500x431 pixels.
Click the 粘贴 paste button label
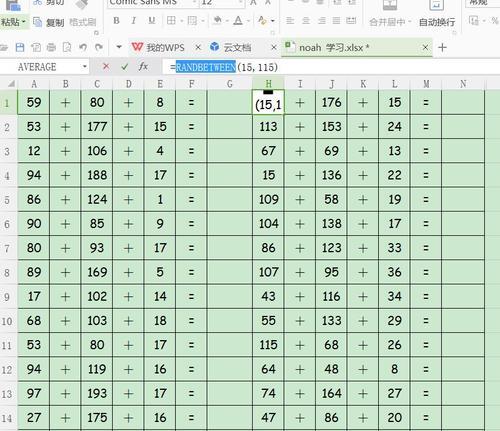(x=10, y=22)
